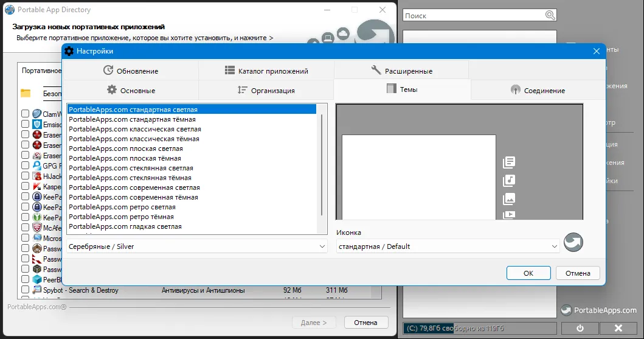Click the PortableApps.com logo at bottom right

click(x=599, y=310)
